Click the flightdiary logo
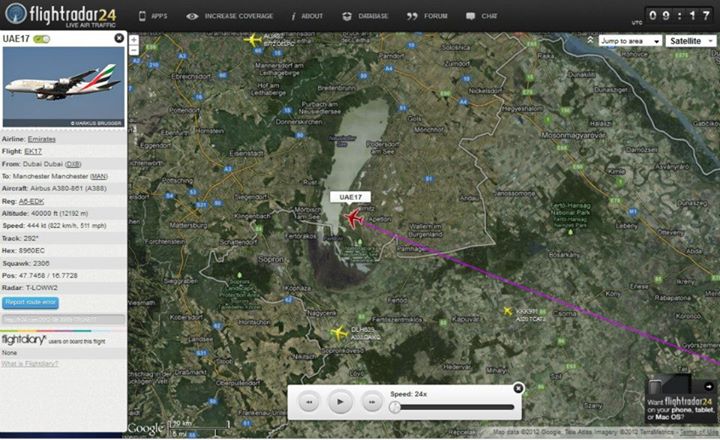Viewport: 720px width, 440px height. coord(24,340)
